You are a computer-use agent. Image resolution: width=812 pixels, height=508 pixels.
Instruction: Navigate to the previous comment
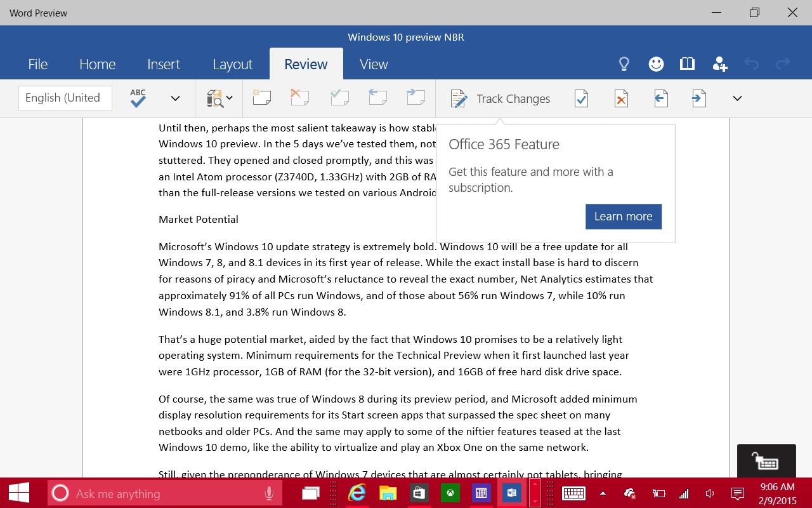click(x=377, y=98)
